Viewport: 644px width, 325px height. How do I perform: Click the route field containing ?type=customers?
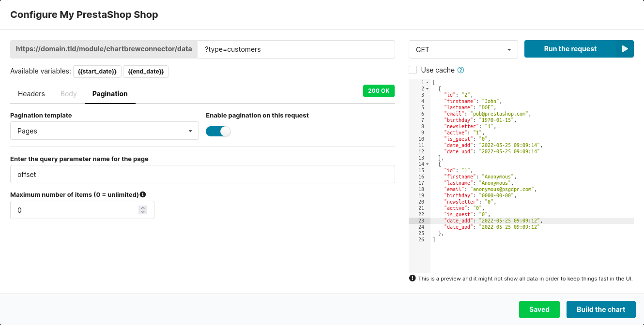pos(296,49)
